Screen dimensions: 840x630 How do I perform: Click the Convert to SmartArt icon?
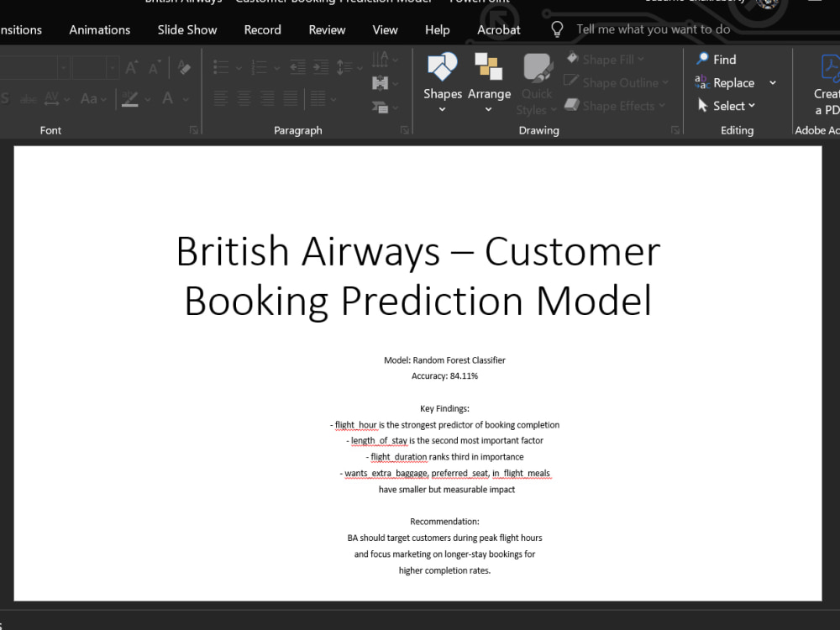click(x=380, y=108)
